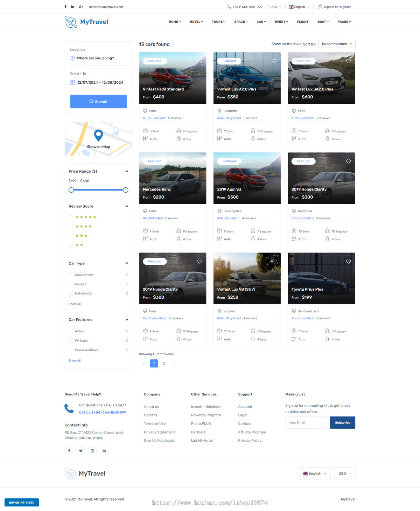
Task: Open the Recommended sort dropdown
Action: point(337,44)
